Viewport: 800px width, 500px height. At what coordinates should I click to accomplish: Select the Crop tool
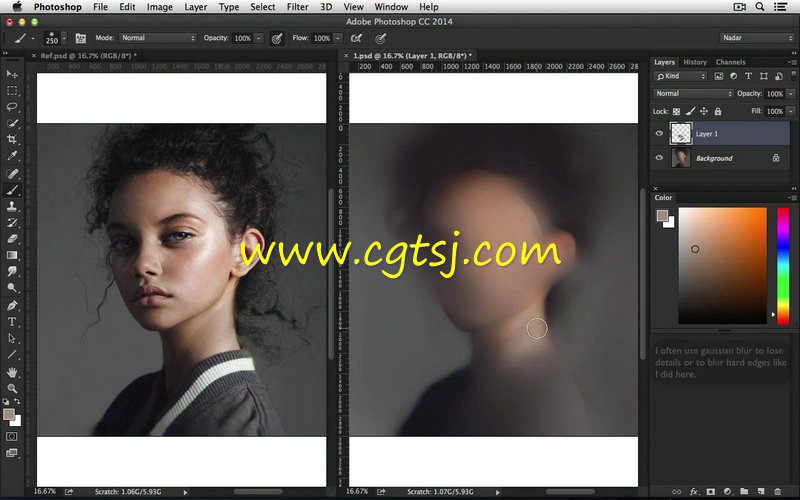click(12, 139)
